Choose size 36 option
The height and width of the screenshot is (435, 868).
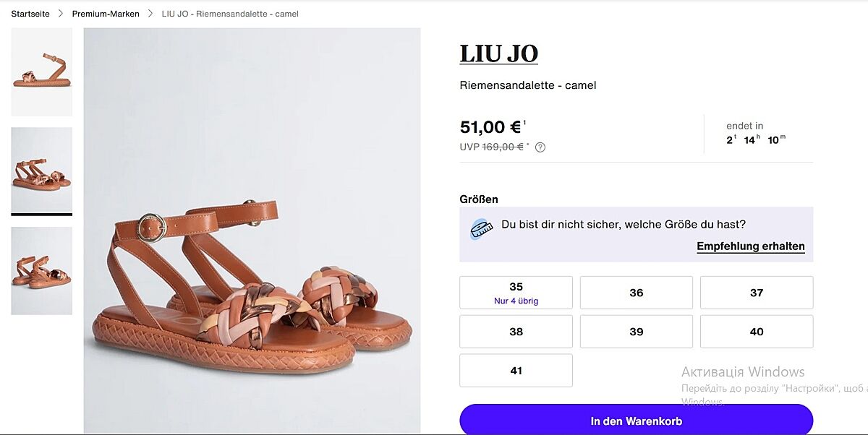coord(636,293)
